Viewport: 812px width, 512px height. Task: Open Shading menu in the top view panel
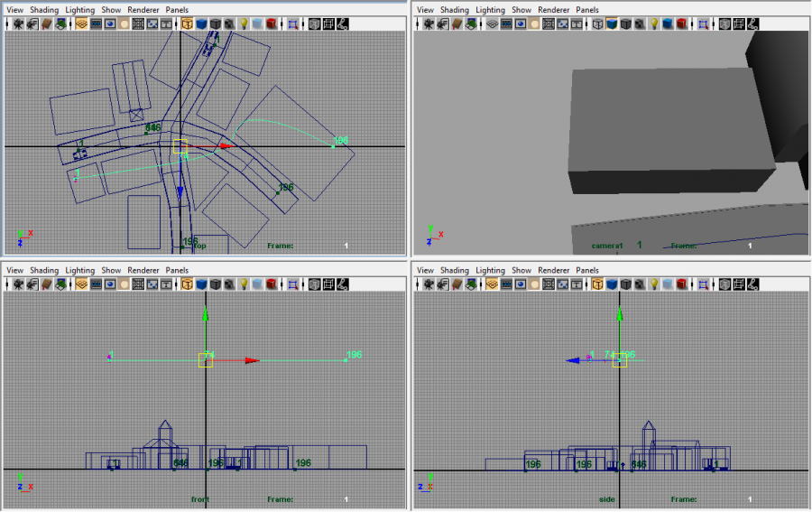click(x=44, y=10)
